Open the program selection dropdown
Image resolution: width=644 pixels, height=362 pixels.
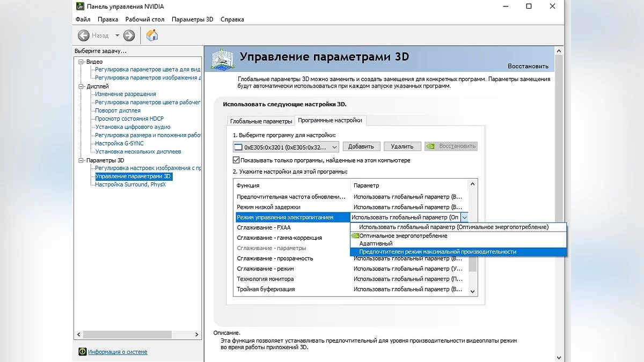pos(286,147)
